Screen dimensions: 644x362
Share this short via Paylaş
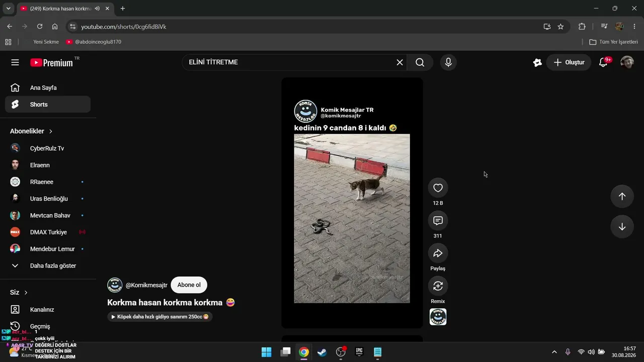coord(438,253)
